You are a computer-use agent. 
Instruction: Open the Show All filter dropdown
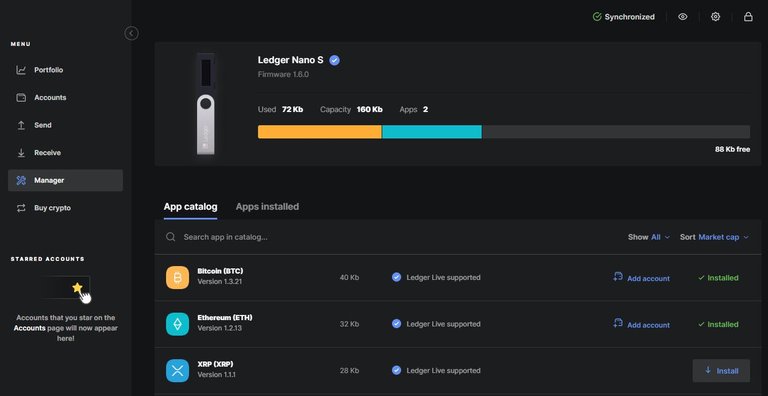click(649, 237)
